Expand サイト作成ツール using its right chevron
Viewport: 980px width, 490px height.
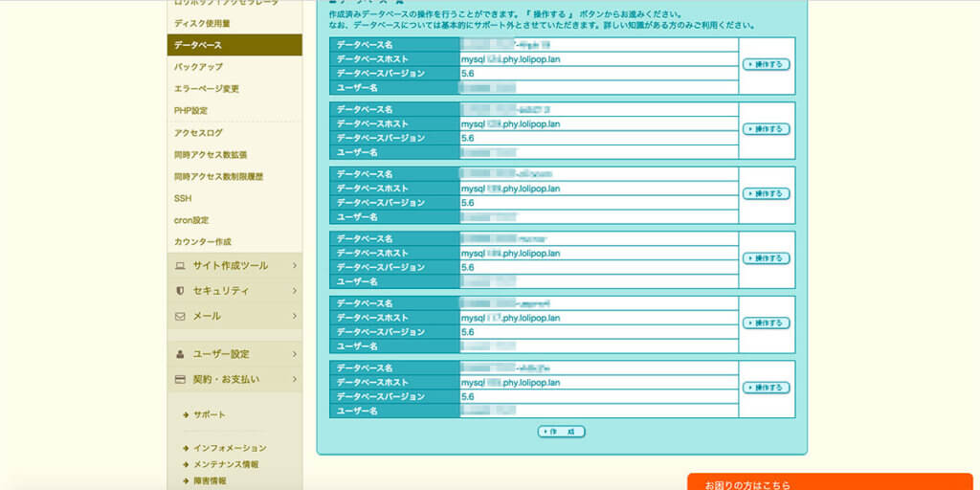(x=294, y=266)
